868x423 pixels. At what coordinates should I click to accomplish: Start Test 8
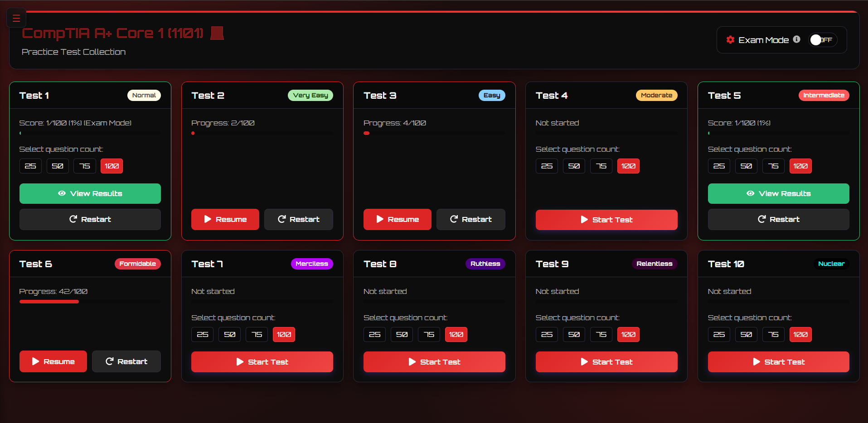pyautogui.click(x=434, y=362)
